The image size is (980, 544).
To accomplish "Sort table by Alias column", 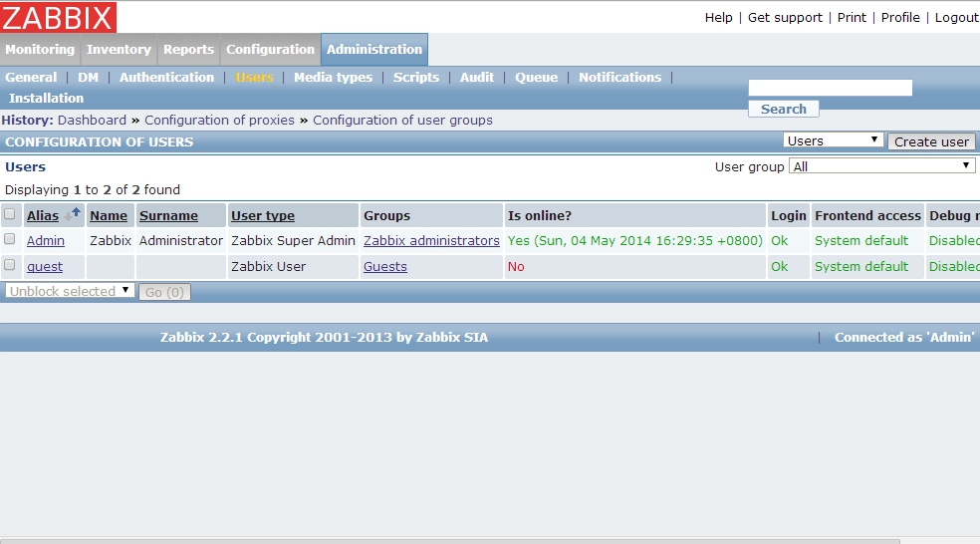I will click(x=43, y=216).
